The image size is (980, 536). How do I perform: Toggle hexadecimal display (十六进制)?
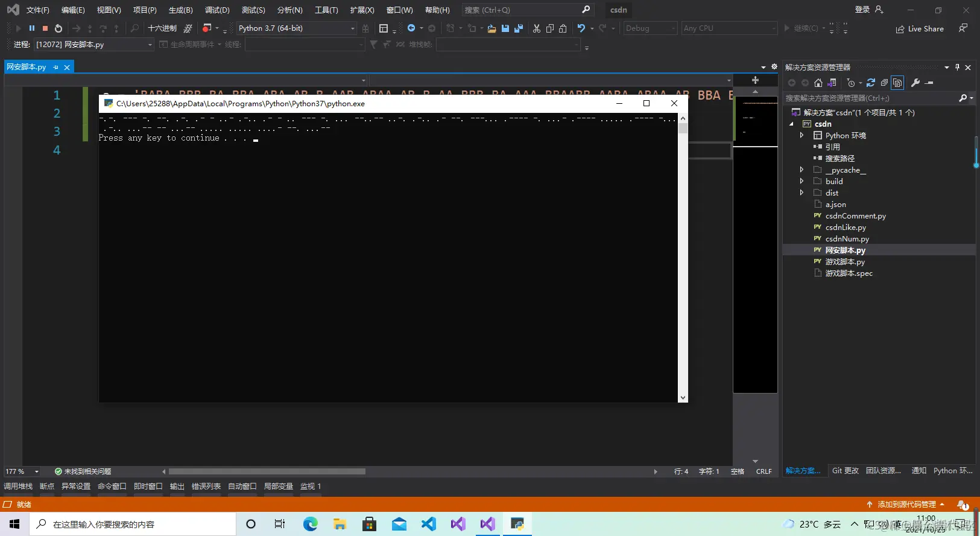pyautogui.click(x=162, y=28)
